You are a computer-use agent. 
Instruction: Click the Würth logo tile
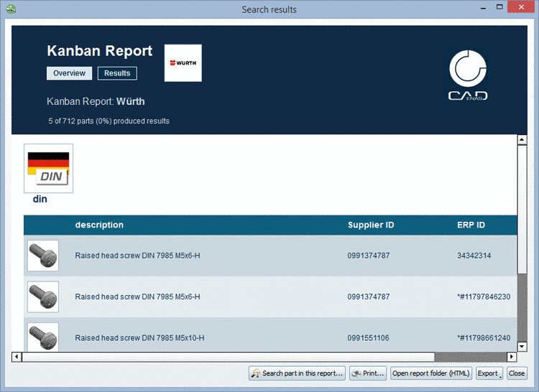pyautogui.click(x=183, y=62)
